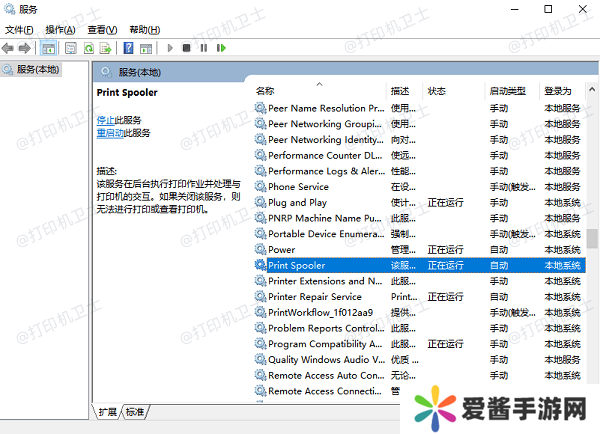
Task: Click the Export List toolbar icon
Action: click(106, 48)
